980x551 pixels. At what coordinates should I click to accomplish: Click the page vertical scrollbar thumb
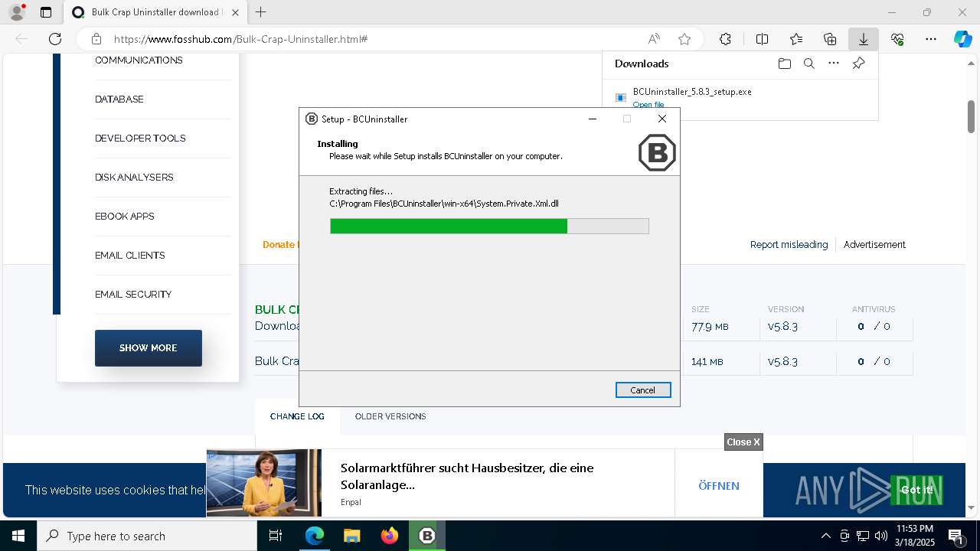click(x=971, y=116)
